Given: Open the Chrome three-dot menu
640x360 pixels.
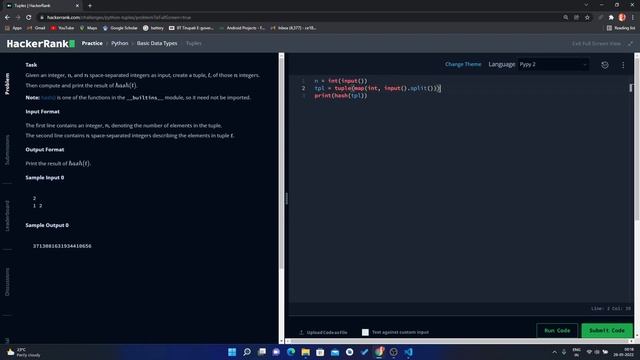Looking at the screenshot, I should click(633, 18).
